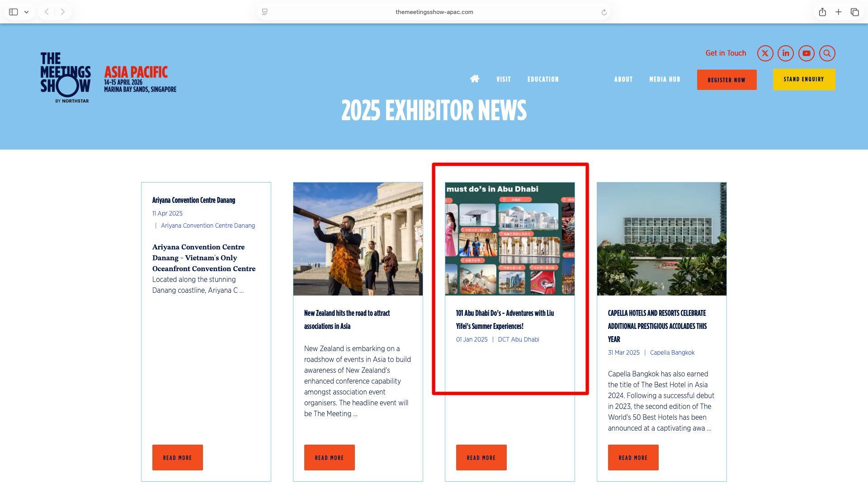Viewport: 868px width, 488px height.
Task: Show the tab overview icon
Action: tap(854, 12)
